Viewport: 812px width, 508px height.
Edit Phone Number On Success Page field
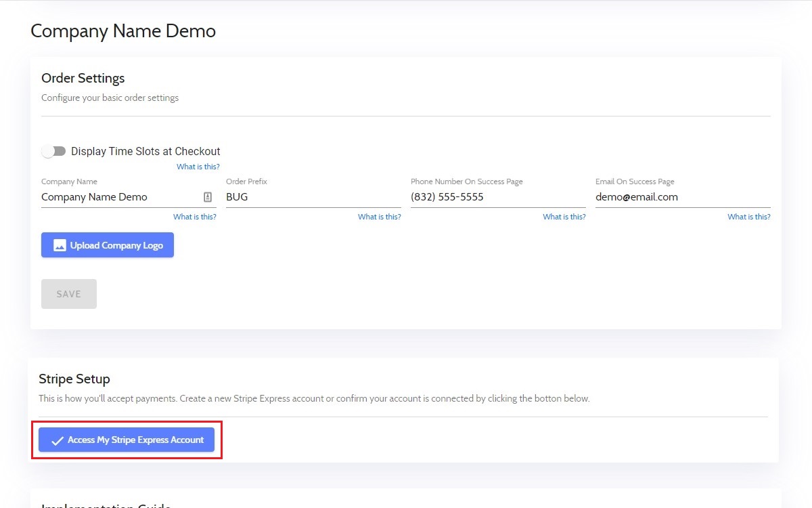pyautogui.click(x=498, y=197)
